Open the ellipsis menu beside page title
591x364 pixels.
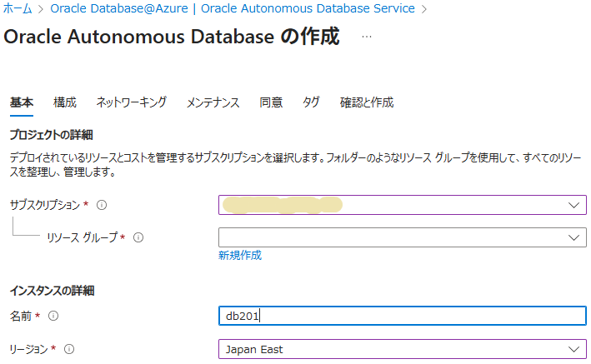click(367, 37)
